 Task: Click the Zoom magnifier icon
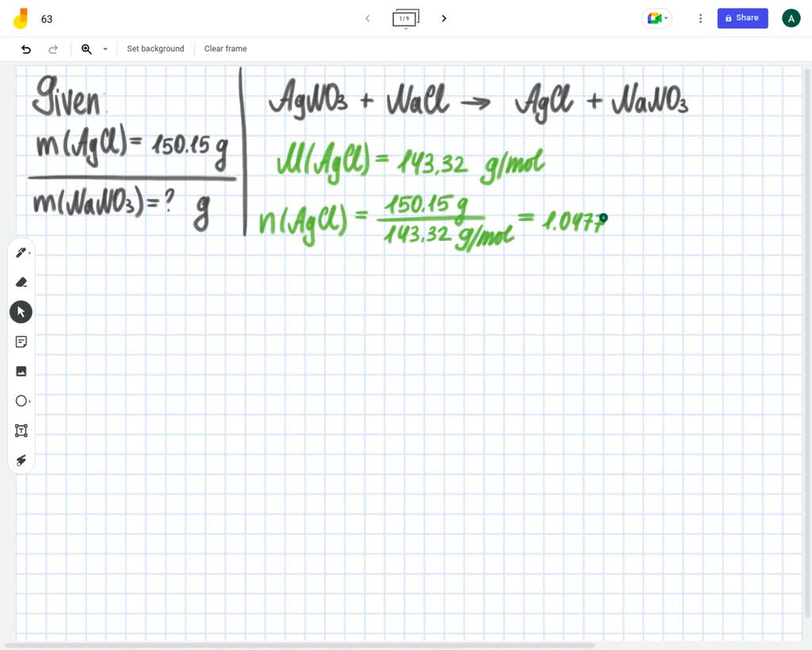click(x=87, y=48)
